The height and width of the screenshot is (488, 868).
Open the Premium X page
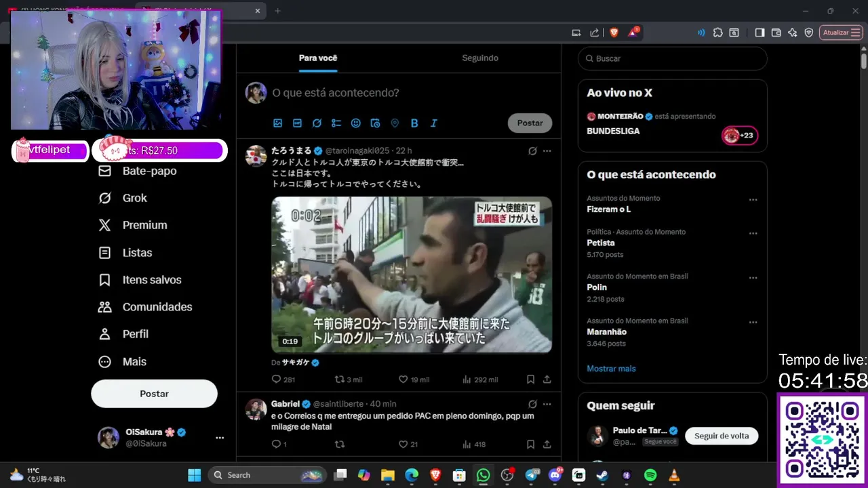click(133, 225)
